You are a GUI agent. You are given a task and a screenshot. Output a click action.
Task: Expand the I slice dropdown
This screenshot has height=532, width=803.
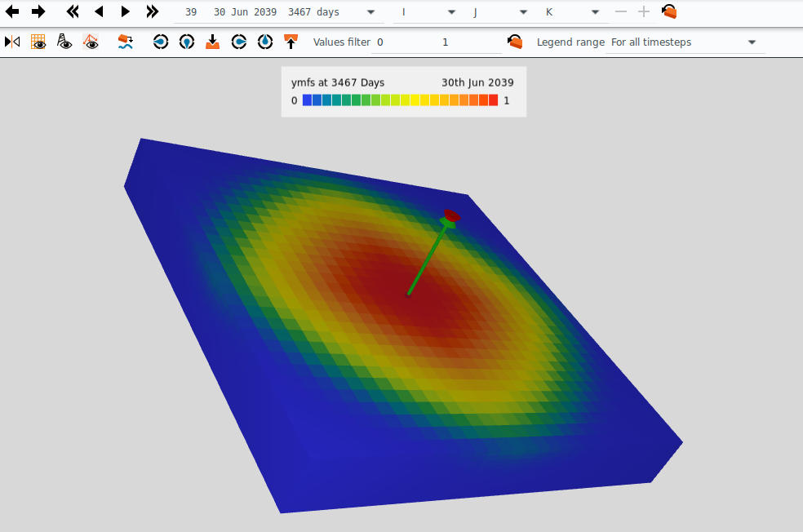(453, 12)
